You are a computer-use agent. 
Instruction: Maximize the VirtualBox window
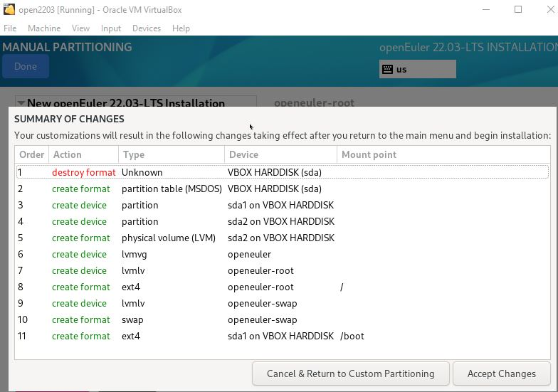click(x=518, y=10)
